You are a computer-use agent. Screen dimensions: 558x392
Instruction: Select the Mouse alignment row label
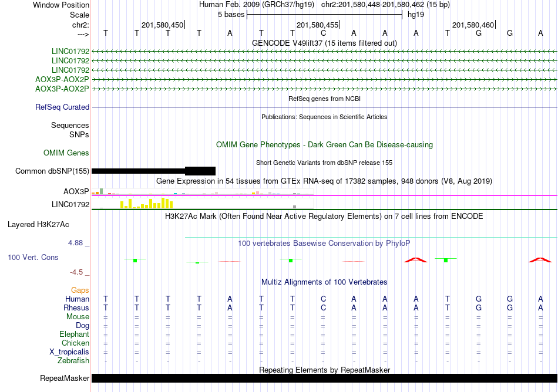[x=78, y=317]
